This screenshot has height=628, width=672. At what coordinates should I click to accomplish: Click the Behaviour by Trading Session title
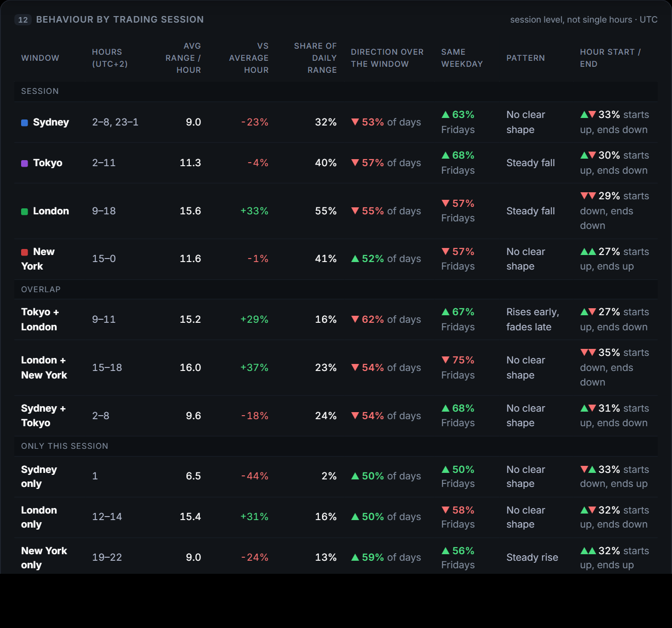coord(120,20)
